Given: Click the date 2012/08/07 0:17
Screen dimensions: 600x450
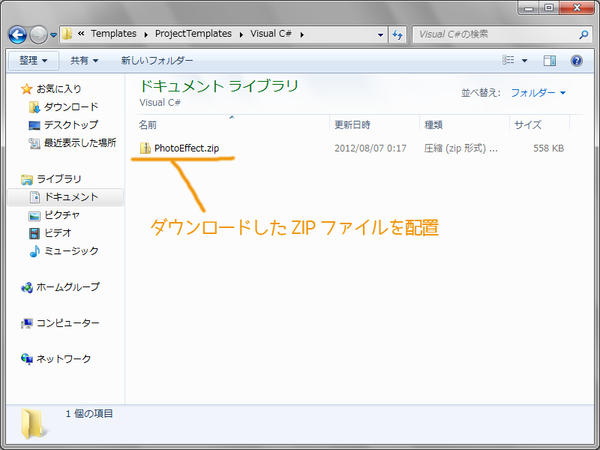Looking at the screenshot, I should coord(370,148).
